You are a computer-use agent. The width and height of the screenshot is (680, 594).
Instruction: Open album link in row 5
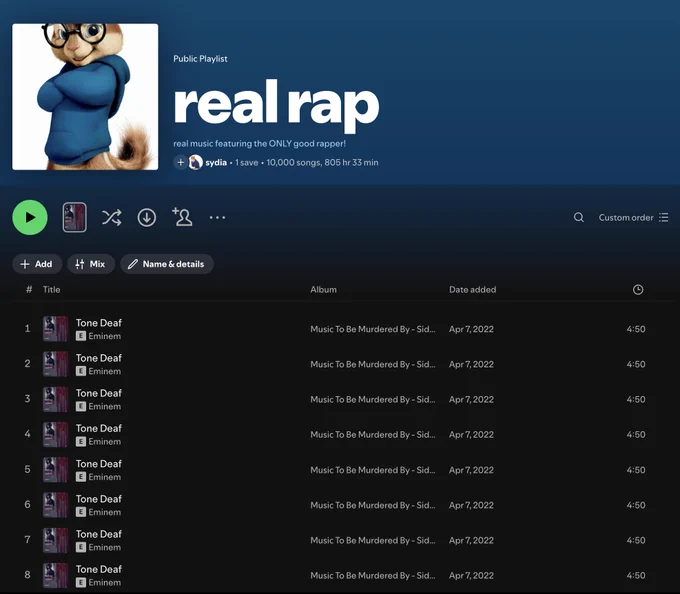[x=373, y=470]
